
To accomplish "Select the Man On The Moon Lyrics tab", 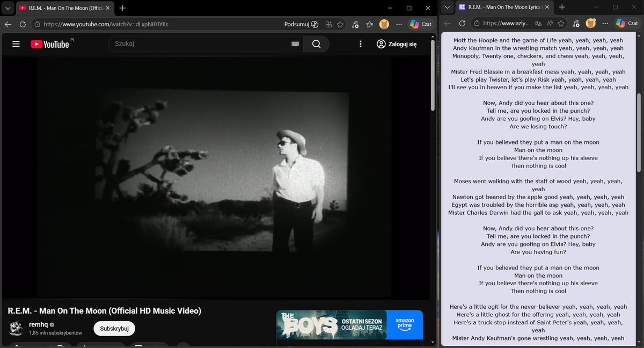I will point(504,8).
